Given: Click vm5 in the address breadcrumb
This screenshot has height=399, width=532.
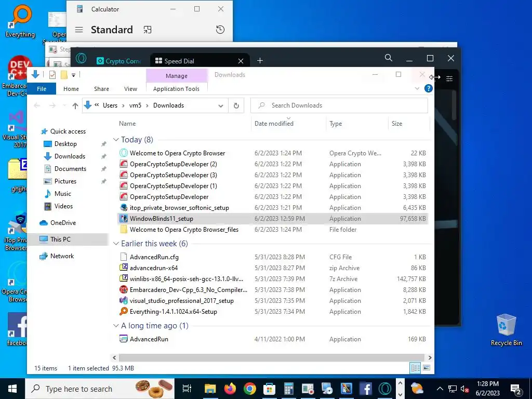Looking at the screenshot, I should (135, 105).
